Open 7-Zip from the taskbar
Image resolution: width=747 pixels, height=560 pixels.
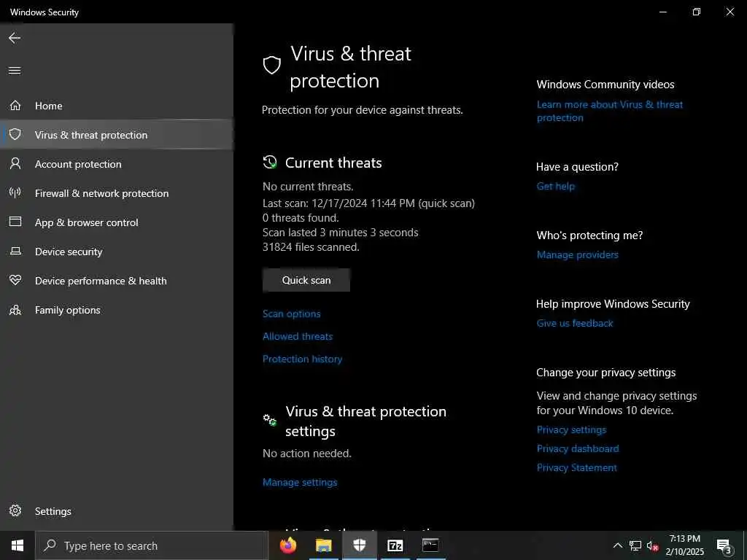click(x=395, y=545)
